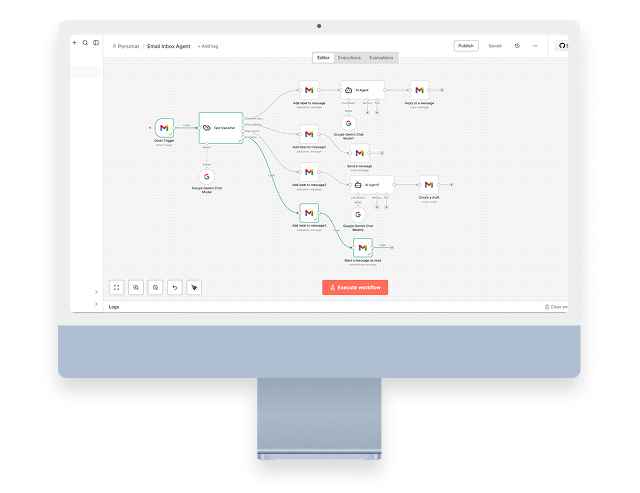The width and height of the screenshot is (640, 493).
Task: Switch to the Executions tab
Action: click(349, 58)
